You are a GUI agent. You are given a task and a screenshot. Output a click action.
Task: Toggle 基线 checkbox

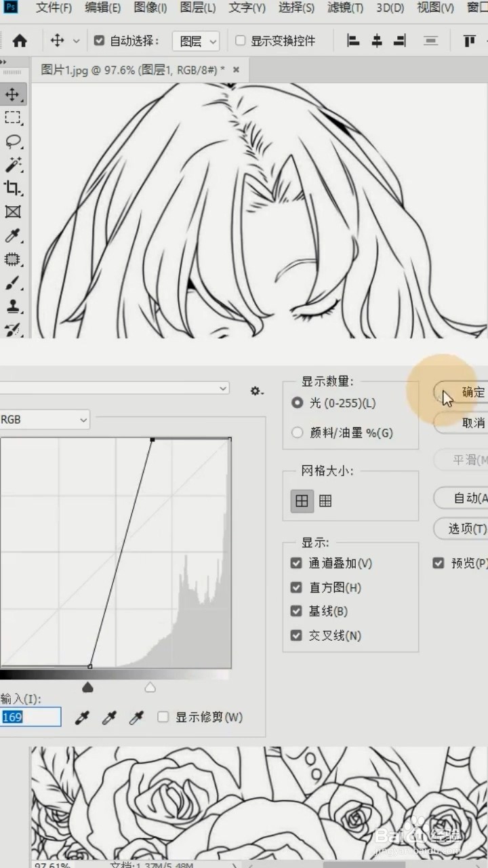pyautogui.click(x=296, y=611)
